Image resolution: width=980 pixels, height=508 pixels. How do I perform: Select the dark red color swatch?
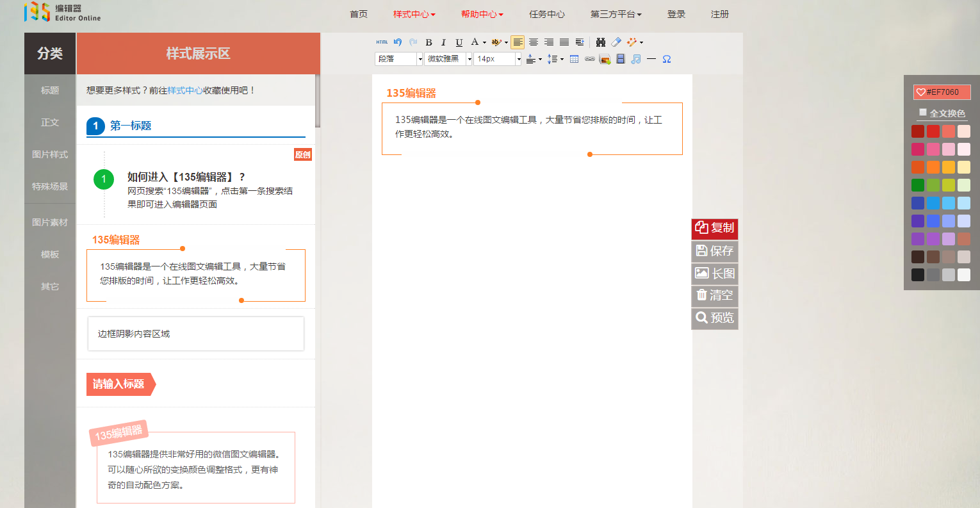[918, 131]
